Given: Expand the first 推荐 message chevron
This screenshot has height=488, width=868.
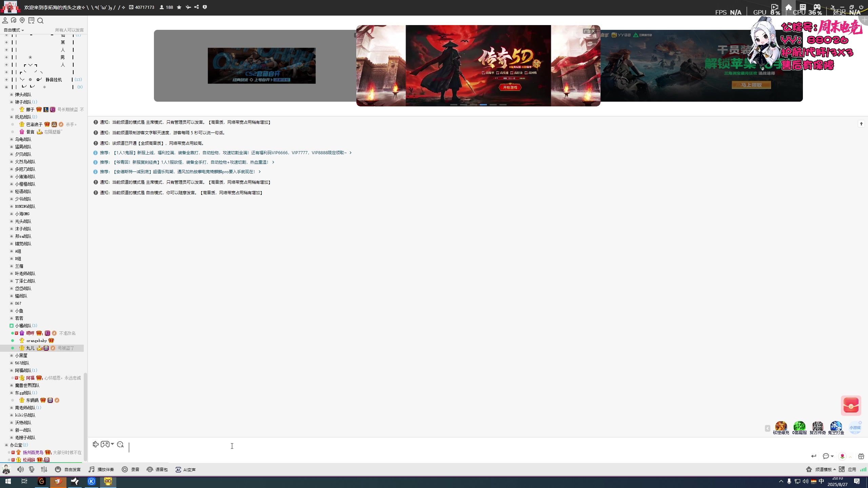Looking at the screenshot, I should click(x=350, y=153).
